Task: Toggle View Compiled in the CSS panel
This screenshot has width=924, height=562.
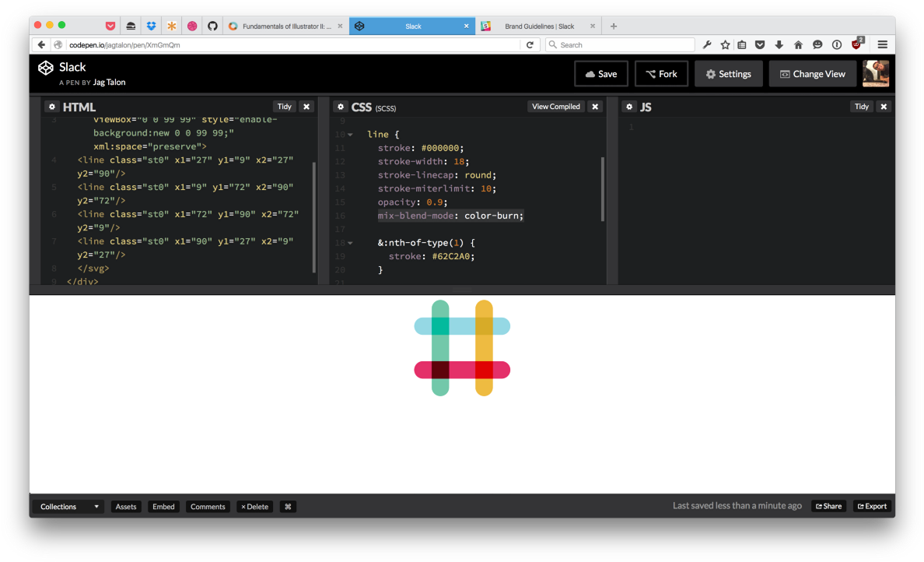Action: click(555, 107)
